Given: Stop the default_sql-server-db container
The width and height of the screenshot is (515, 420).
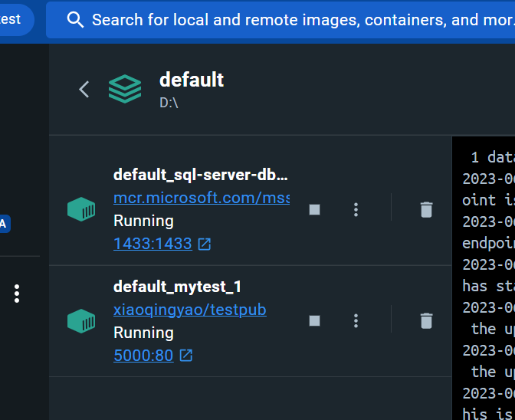Looking at the screenshot, I should 315,209.
